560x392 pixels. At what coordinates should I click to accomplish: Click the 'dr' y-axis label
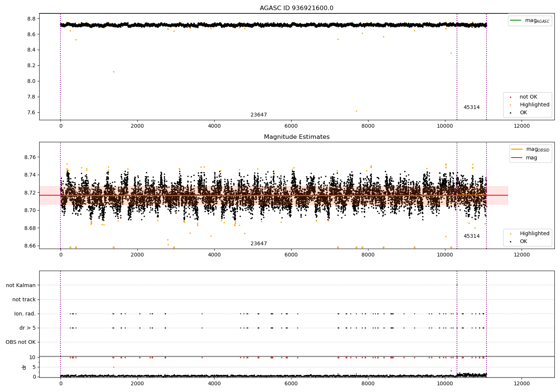(24, 367)
